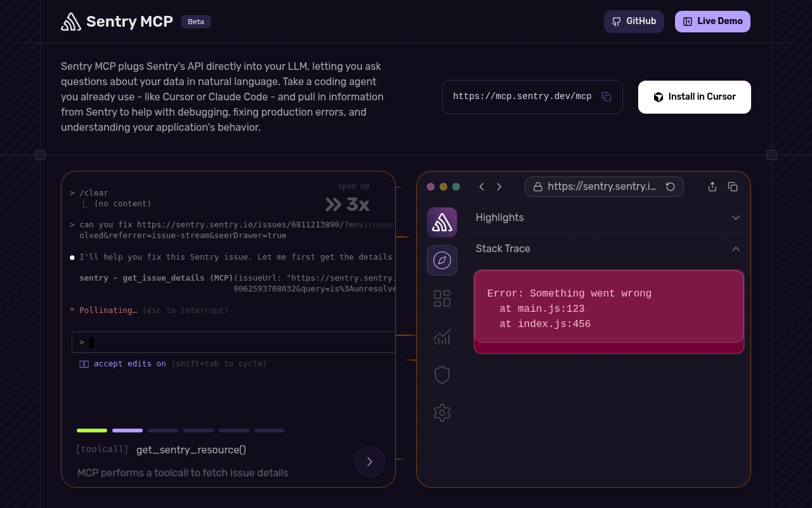The height and width of the screenshot is (508, 812).
Task: Click the Highlights heading
Action: (x=500, y=218)
